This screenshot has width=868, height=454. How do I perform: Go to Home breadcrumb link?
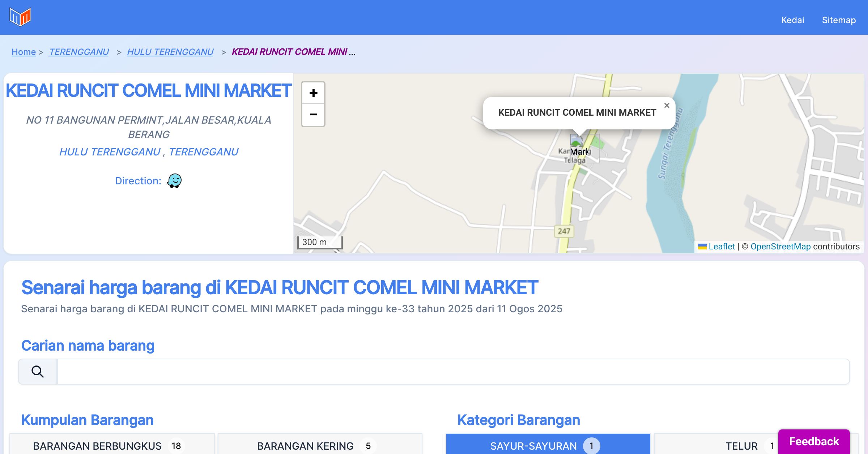(24, 52)
